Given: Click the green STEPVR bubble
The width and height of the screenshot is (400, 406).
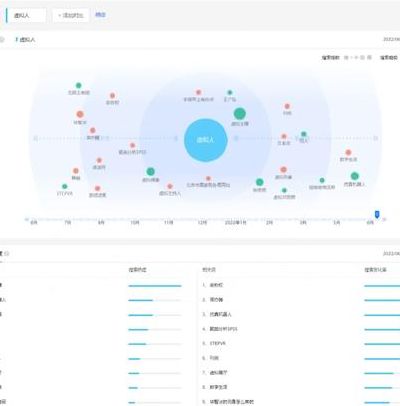Looking at the screenshot, I should [65, 186].
